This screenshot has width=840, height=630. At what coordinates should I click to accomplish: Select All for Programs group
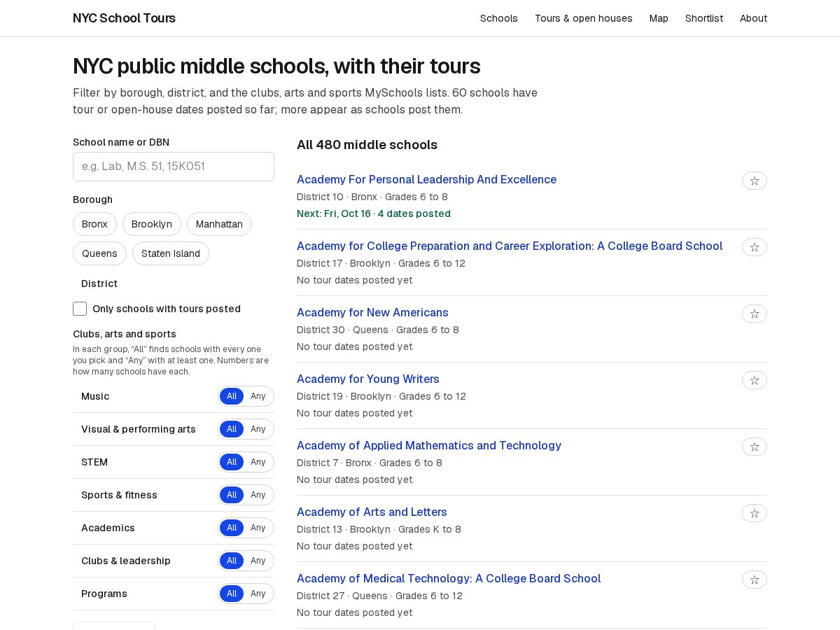[232, 594]
